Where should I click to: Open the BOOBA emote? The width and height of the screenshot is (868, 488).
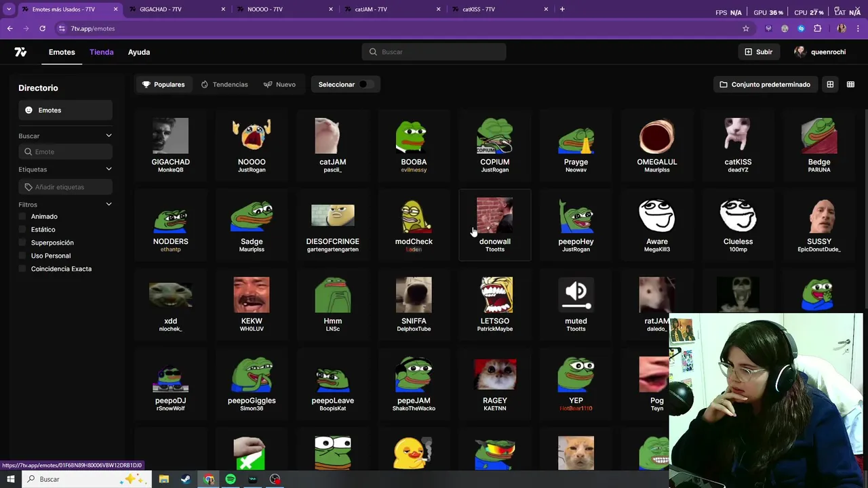coord(414,145)
